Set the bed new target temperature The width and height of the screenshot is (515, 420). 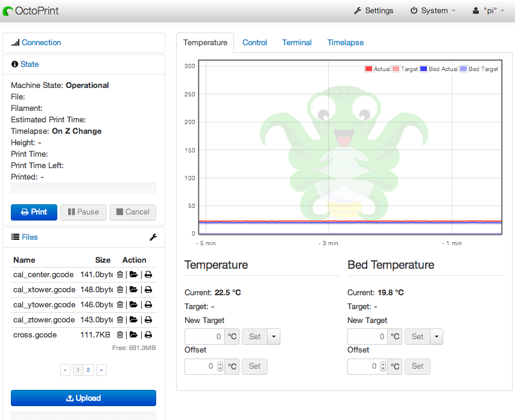click(418, 337)
